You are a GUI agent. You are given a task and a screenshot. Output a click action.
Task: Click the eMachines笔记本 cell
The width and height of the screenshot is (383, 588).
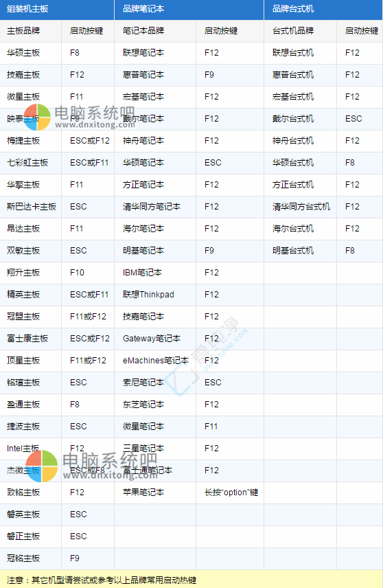156,361
